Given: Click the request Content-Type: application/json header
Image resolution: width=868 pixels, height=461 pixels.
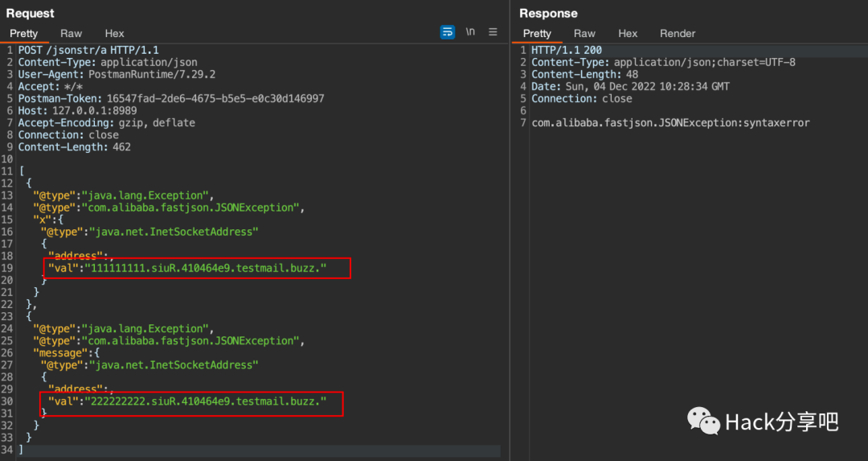Looking at the screenshot, I should click(x=108, y=62).
